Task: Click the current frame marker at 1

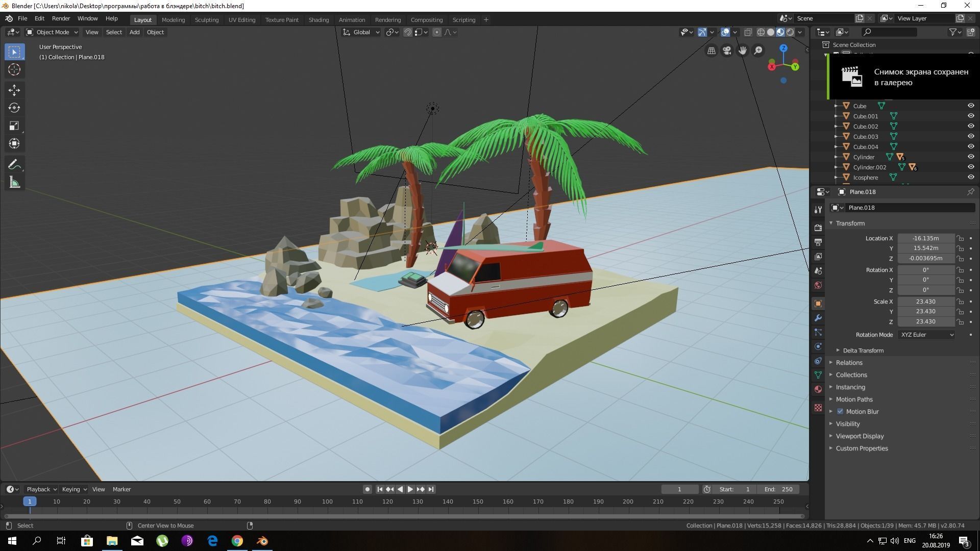Action: click(30, 502)
